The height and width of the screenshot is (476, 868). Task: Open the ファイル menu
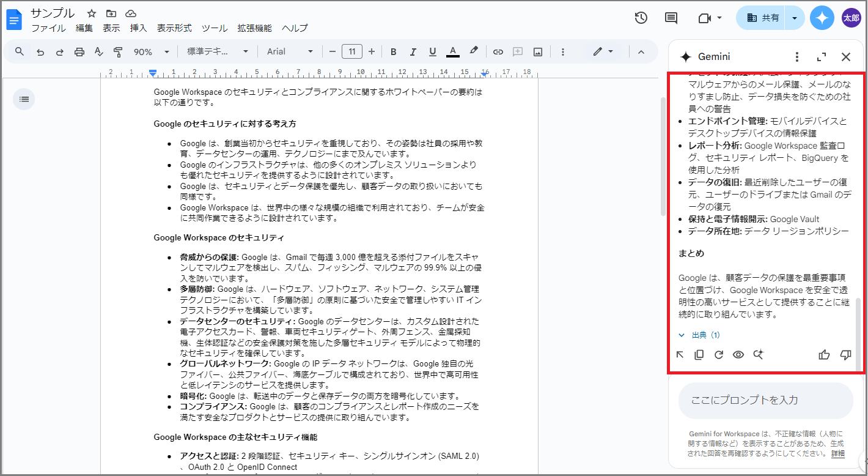[48, 28]
